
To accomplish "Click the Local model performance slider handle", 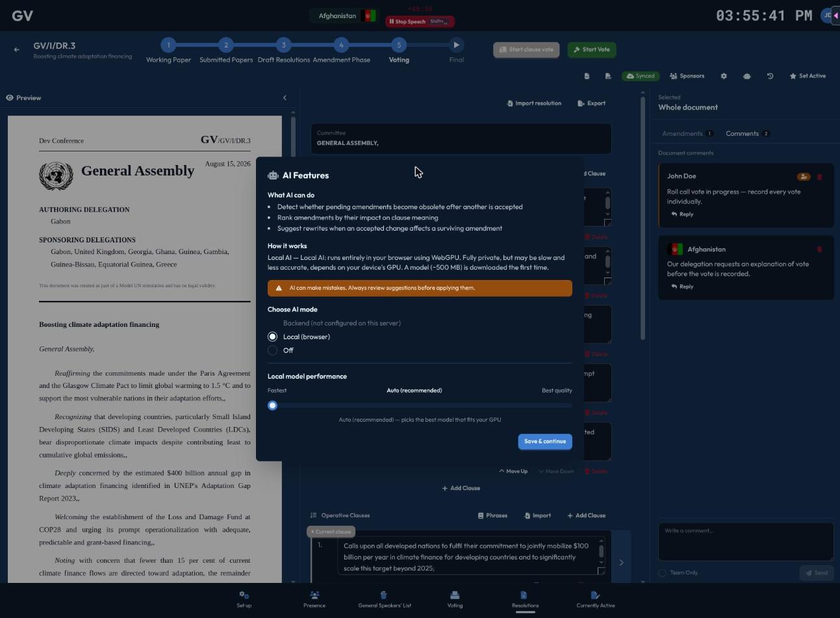I will [272, 406].
